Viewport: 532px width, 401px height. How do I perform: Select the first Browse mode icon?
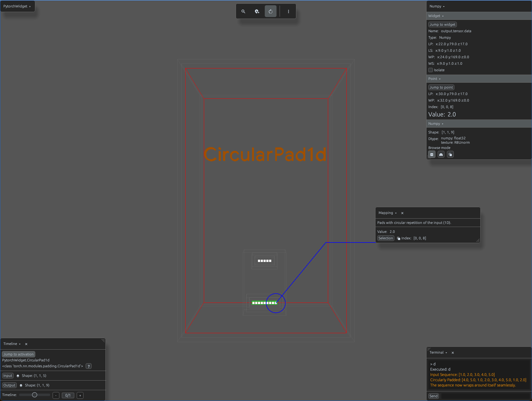click(432, 155)
